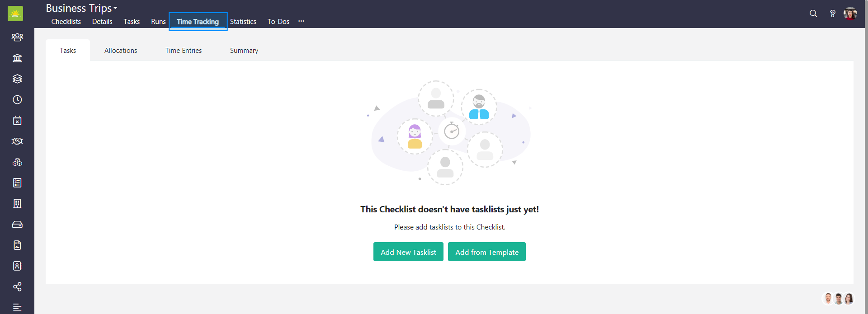Click the calendar with X sidebar icon
Image resolution: width=868 pixels, height=314 pixels.
tap(17, 120)
